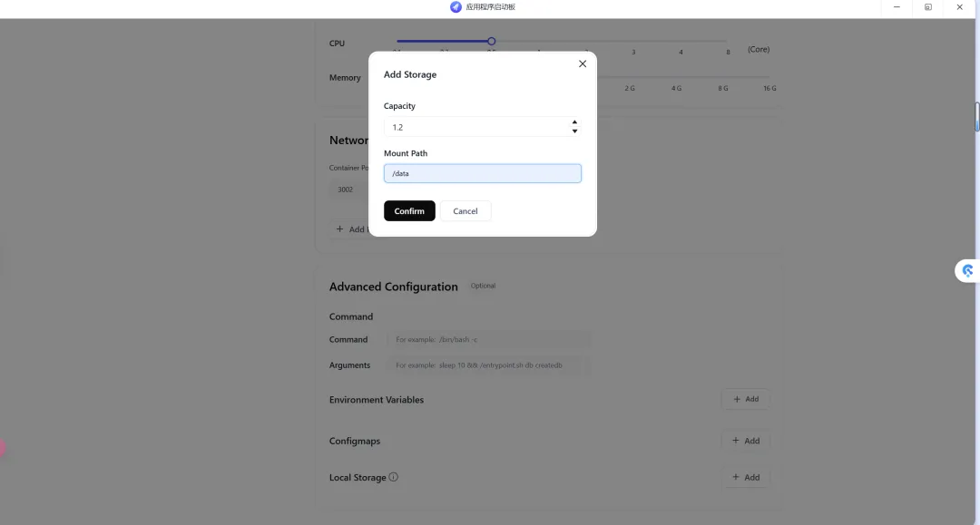The height and width of the screenshot is (525, 980).
Task: Confirm the new storage settings
Action: pos(409,211)
